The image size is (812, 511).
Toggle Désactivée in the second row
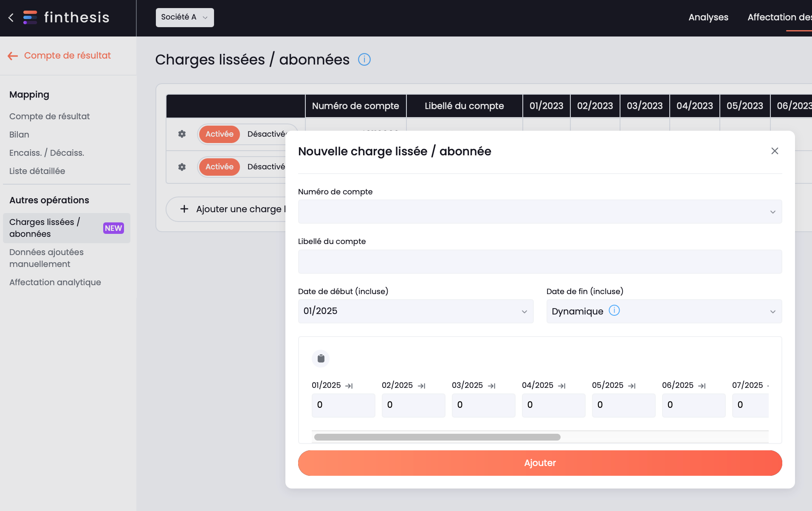coord(266,167)
